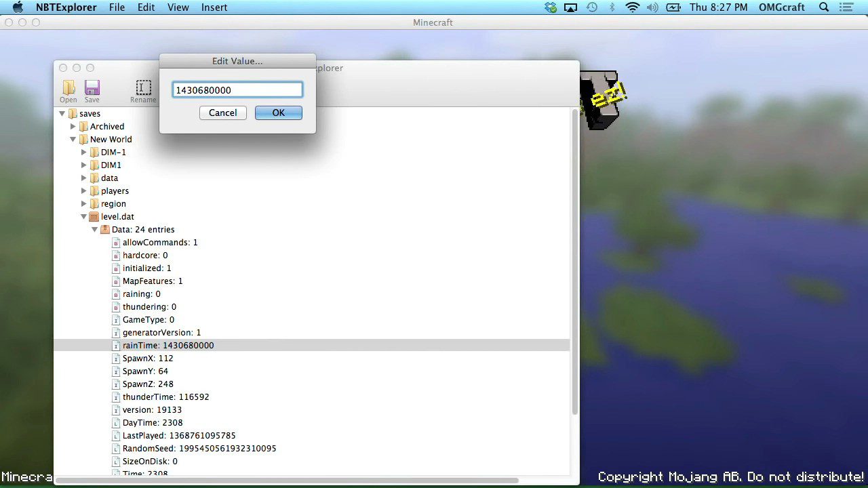Image resolution: width=868 pixels, height=488 pixels.
Task: Open the Insert menu
Action: (x=214, y=7)
